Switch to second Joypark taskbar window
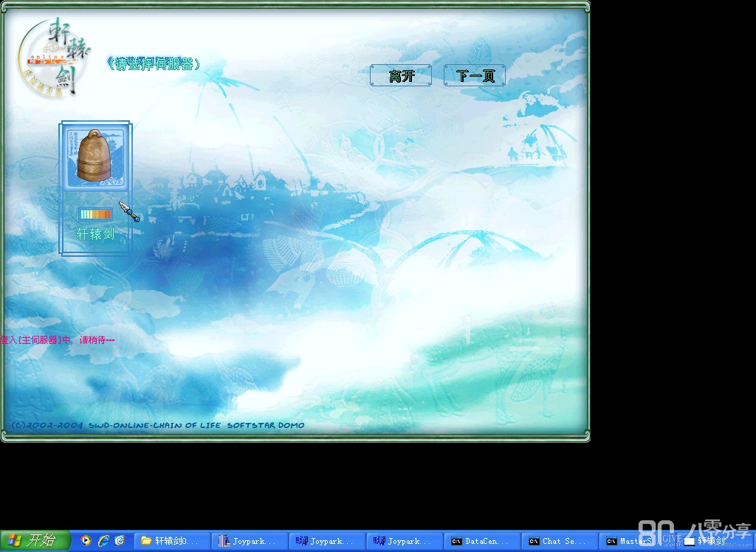756x552 pixels. (x=327, y=541)
